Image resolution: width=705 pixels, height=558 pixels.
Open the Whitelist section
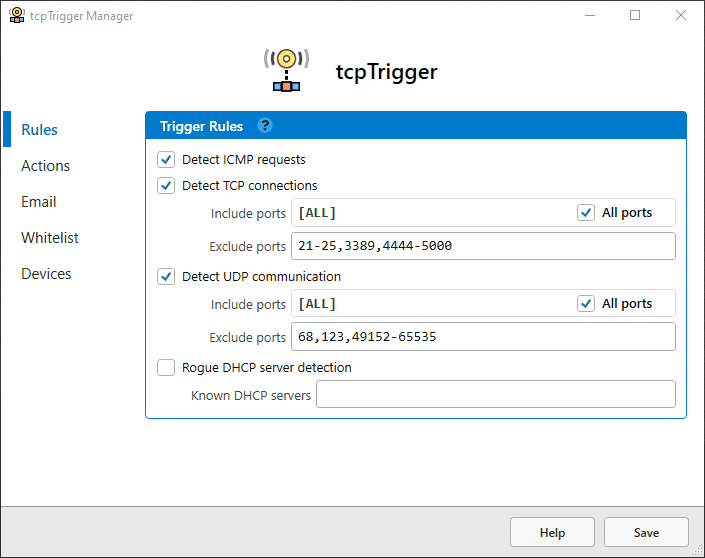point(50,237)
